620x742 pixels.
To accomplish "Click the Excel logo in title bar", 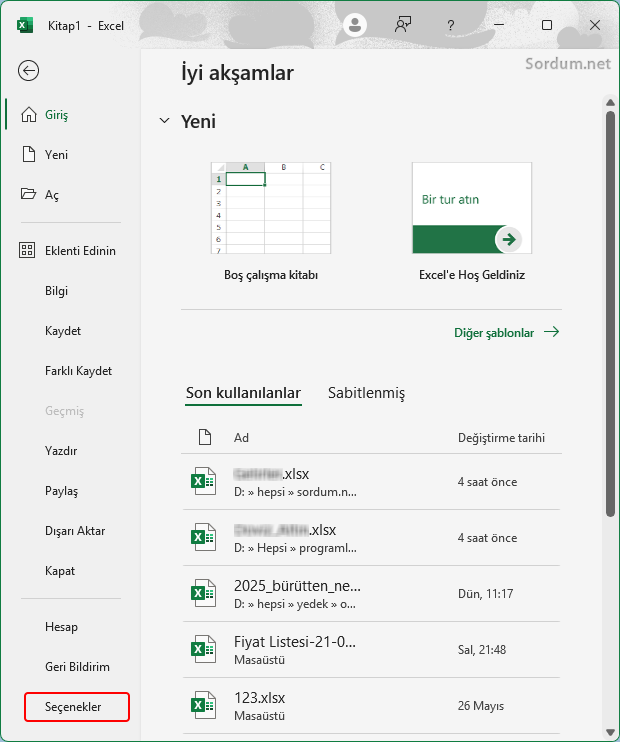I will pos(25,25).
